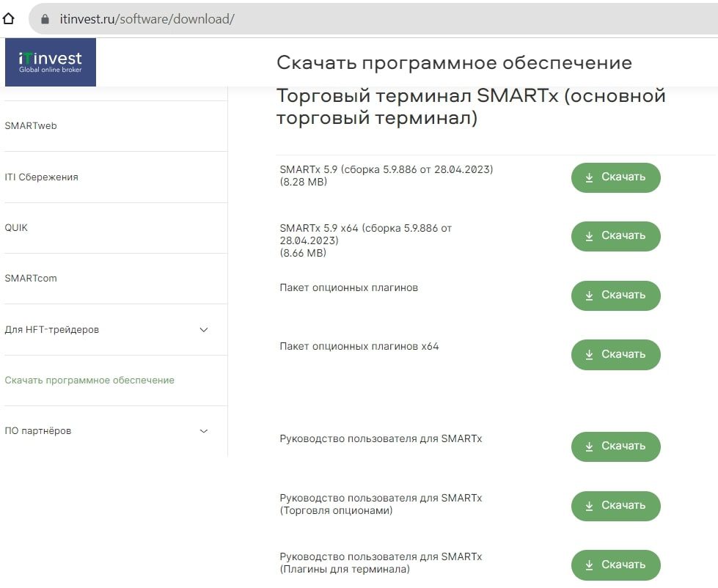Click the address bar URL itinvest.ru/software/download/
This screenshot has height=588, width=718.
[147, 19]
